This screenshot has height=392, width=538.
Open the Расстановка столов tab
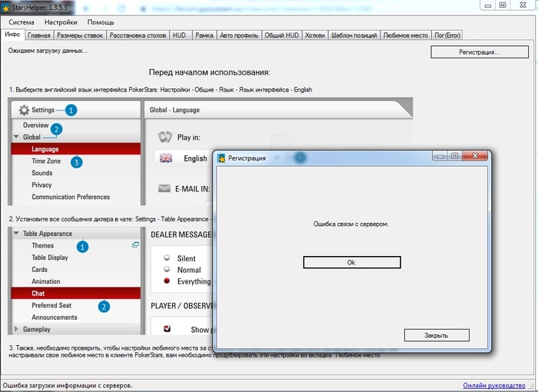click(138, 35)
